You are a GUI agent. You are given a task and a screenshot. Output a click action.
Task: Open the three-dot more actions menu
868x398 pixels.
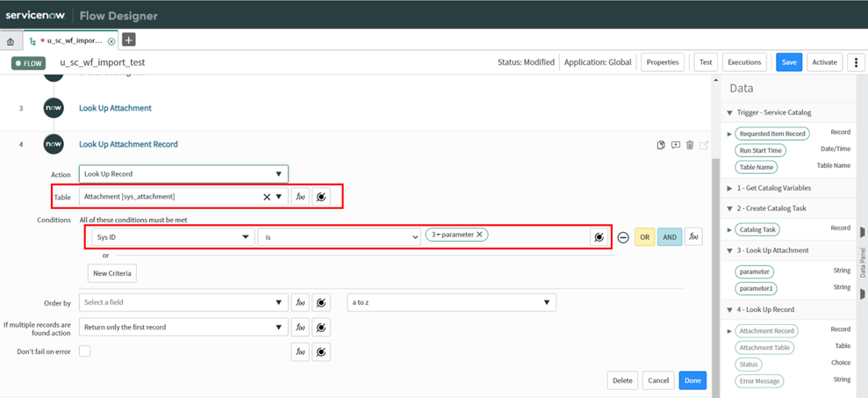[857, 62]
